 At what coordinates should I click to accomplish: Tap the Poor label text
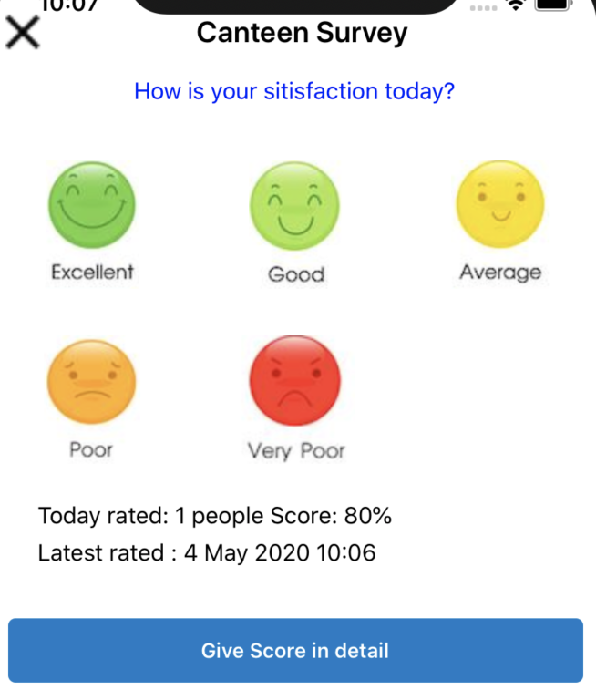91,449
